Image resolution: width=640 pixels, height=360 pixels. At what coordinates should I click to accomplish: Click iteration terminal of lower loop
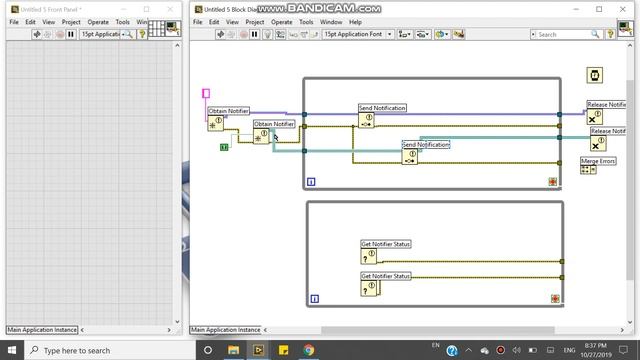[x=314, y=299]
